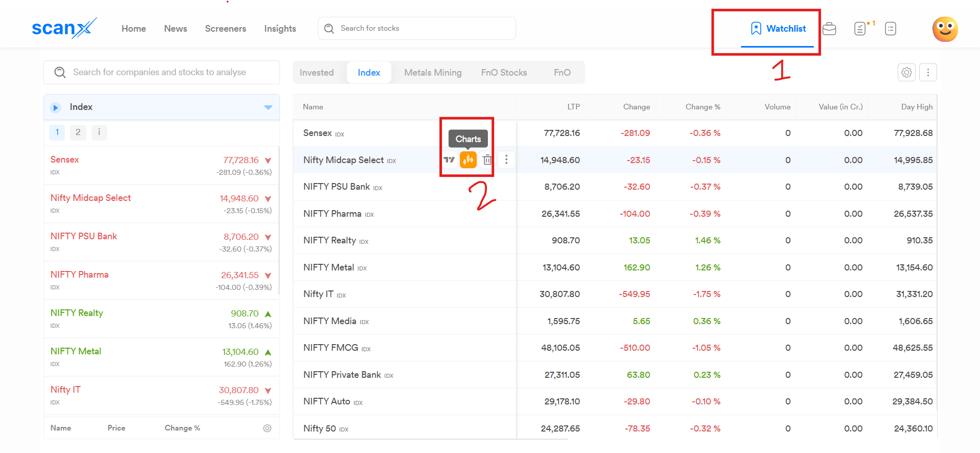Focus the Search for stocks field
Image resolution: width=980 pixels, height=453 pixels.
tap(417, 28)
